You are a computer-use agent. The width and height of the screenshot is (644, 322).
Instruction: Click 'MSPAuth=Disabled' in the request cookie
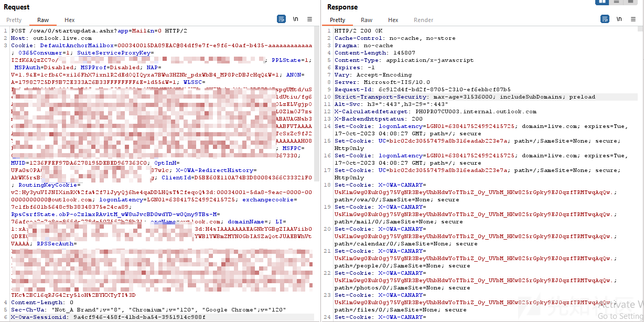[x=44, y=68]
